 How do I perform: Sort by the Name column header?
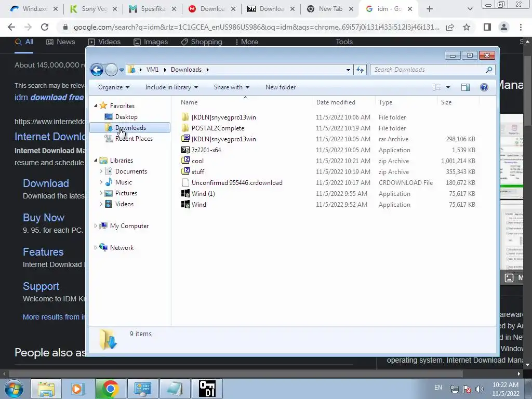pyautogui.click(x=189, y=102)
